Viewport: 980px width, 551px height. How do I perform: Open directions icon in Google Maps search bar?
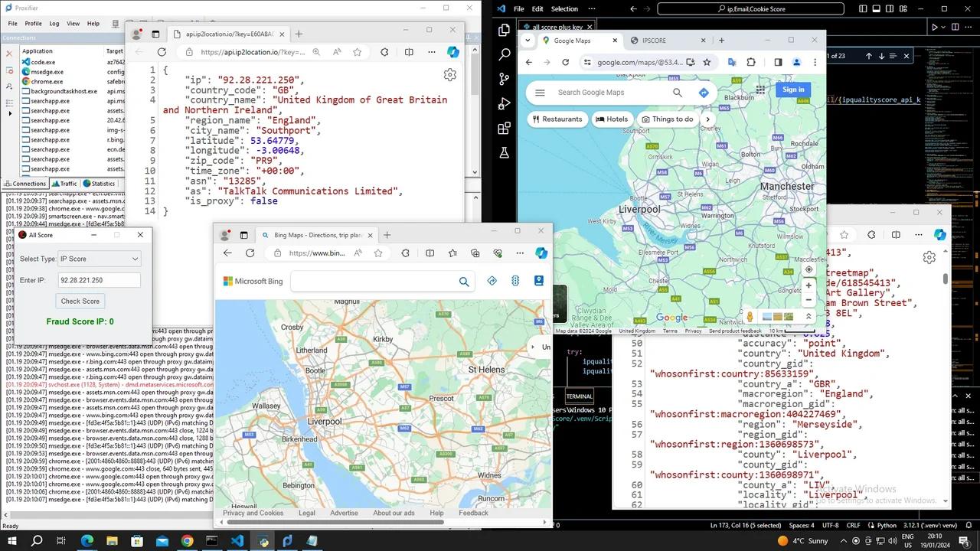click(704, 92)
